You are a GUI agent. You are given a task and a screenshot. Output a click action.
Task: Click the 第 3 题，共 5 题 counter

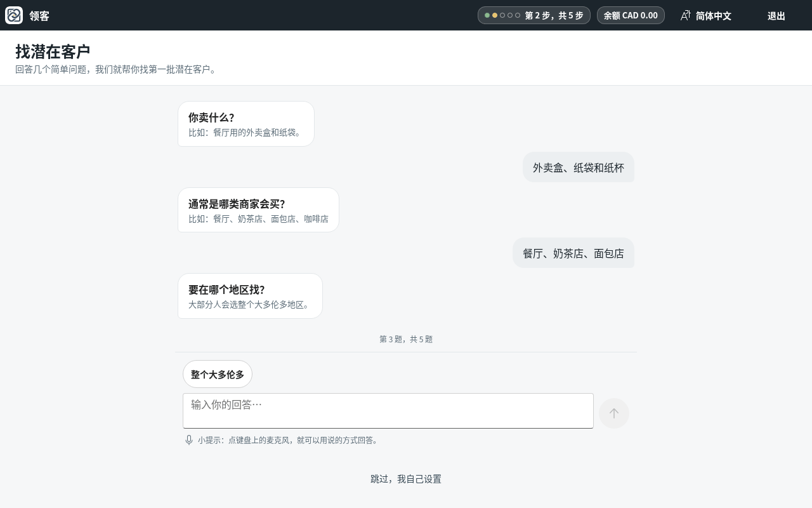406,339
